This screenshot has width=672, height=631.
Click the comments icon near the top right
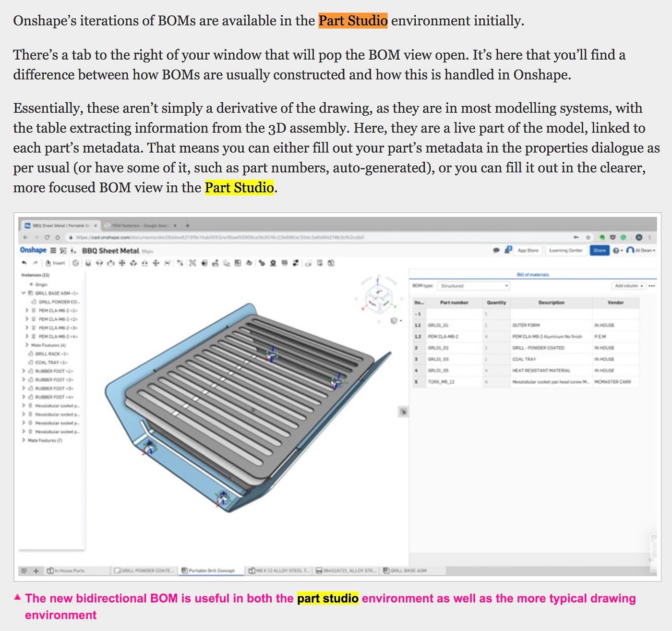[x=496, y=250]
